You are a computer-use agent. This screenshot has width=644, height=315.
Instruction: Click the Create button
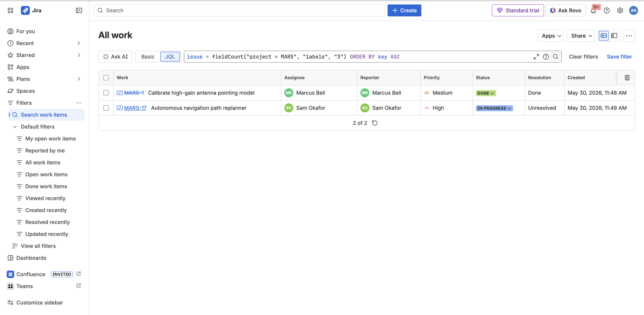point(404,10)
